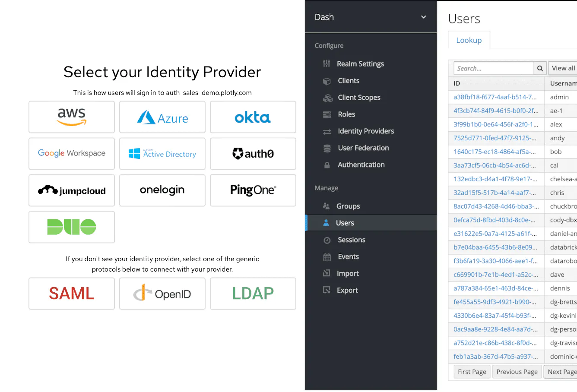Open andy user ID 7525d771 link

click(495, 138)
